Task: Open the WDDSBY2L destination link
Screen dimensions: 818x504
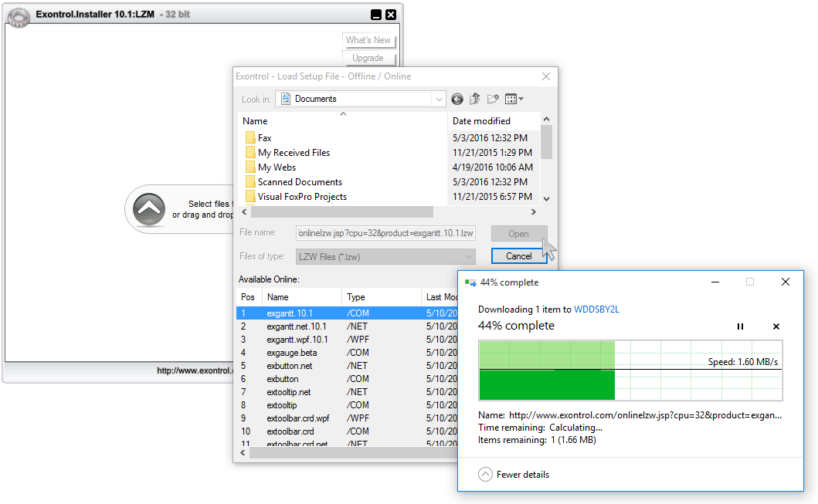Action: coord(596,310)
